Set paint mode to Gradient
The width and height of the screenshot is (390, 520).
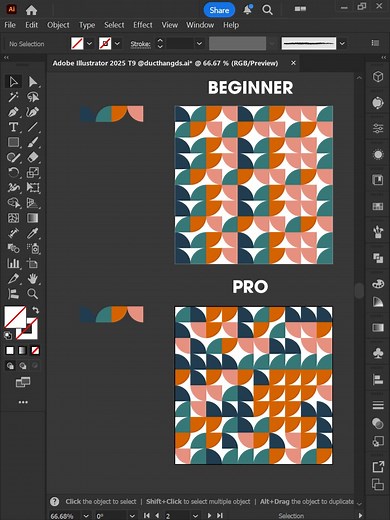tap(22, 350)
